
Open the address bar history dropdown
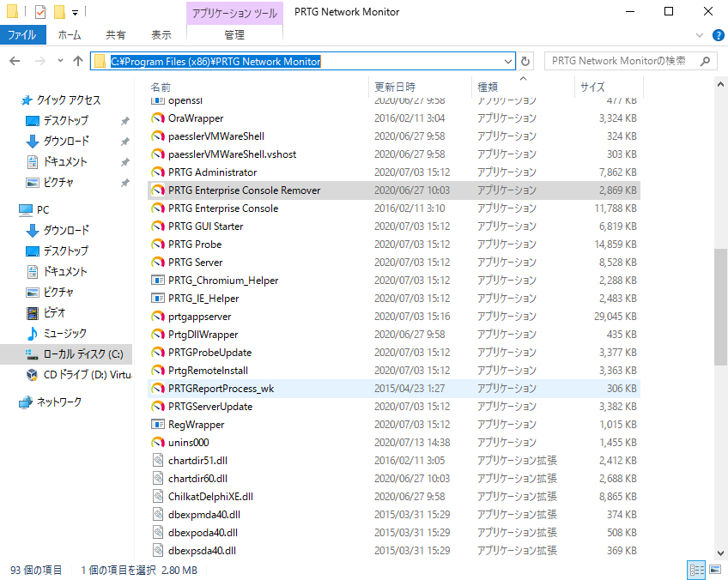[508, 61]
